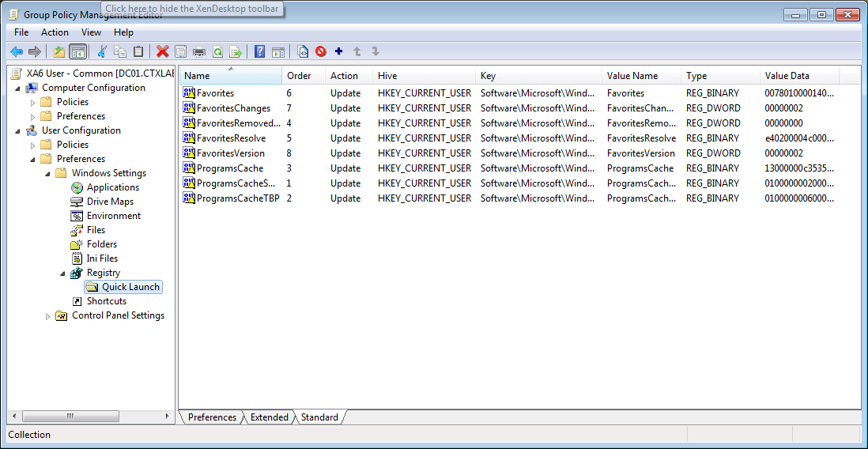Screen dimensions: 868x449
Task: Switch to the Preferences tab
Action: [212, 417]
